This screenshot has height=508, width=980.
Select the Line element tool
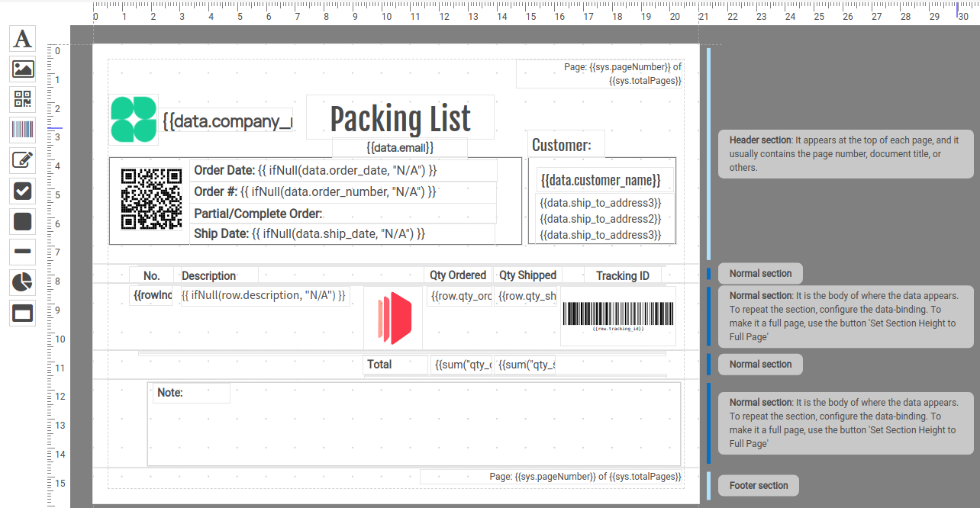(x=23, y=252)
